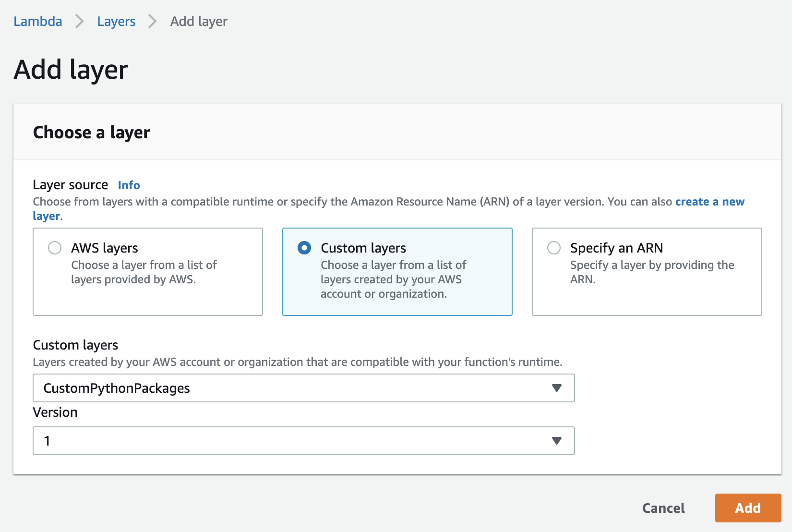792x532 pixels.
Task: Expand the Version dropdown showing 1
Action: click(298, 441)
